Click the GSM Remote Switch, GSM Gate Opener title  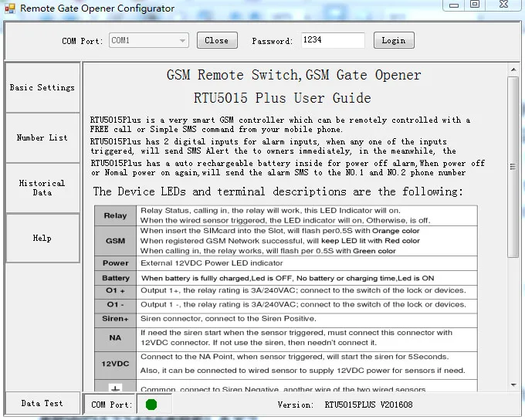(293, 75)
